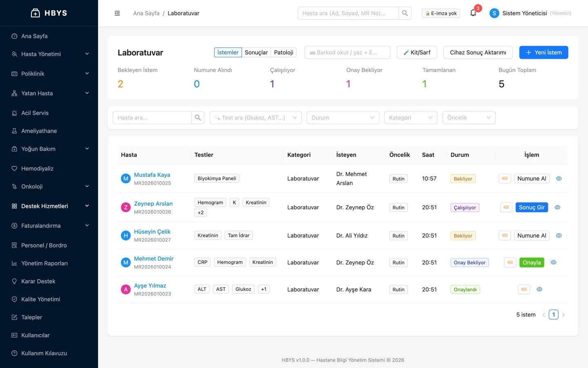588x368 pixels.
Task: Open the Öncelik filter dropdown
Action: [x=469, y=118]
